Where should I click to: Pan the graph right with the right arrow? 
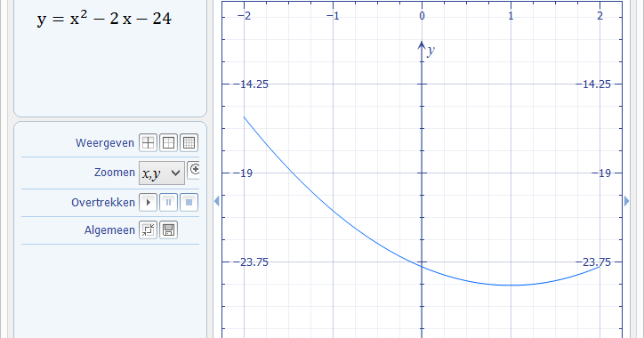click(x=626, y=201)
